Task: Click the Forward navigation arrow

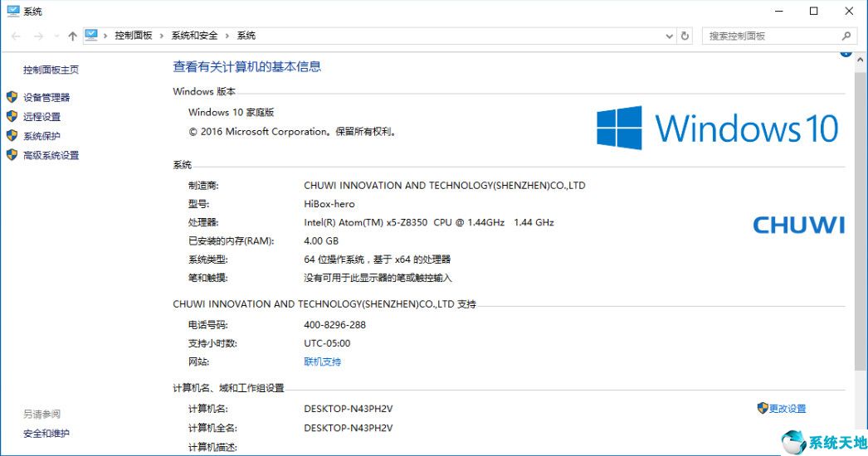Action: tap(38, 36)
